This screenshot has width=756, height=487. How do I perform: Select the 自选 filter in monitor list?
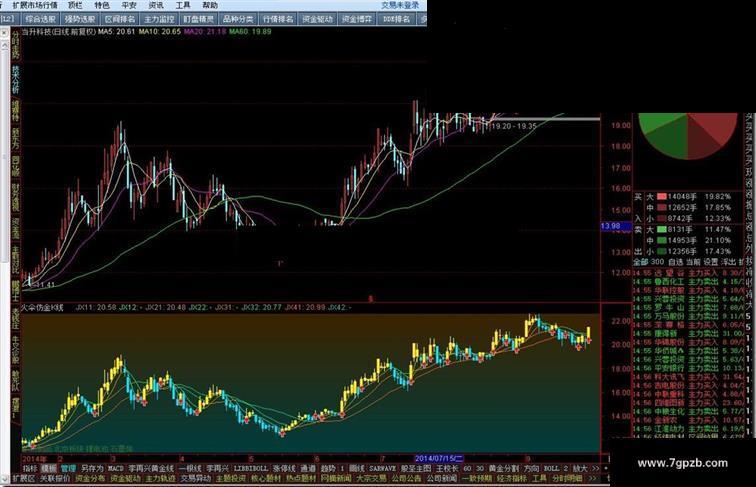click(675, 262)
